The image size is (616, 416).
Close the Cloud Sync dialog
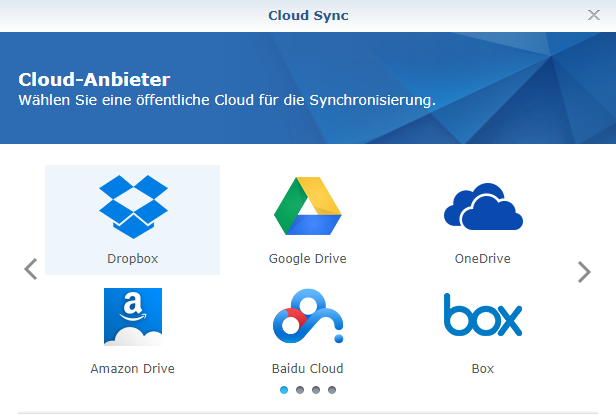point(594,15)
